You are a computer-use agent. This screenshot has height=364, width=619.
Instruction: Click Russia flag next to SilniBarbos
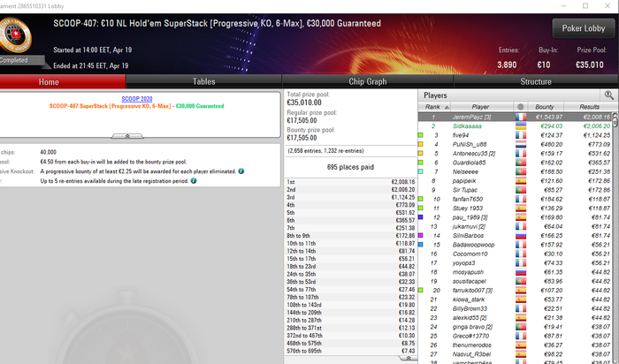pos(521,235)
